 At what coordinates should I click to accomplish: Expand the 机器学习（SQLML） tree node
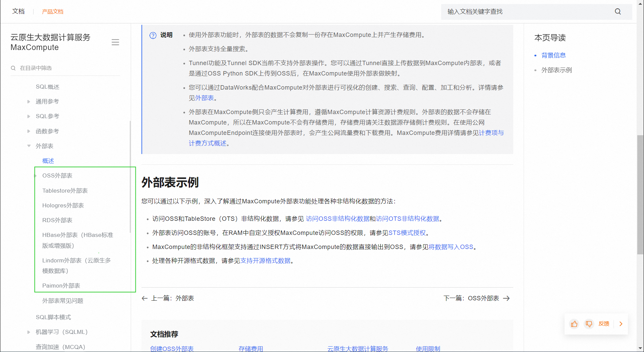(29, 332)
